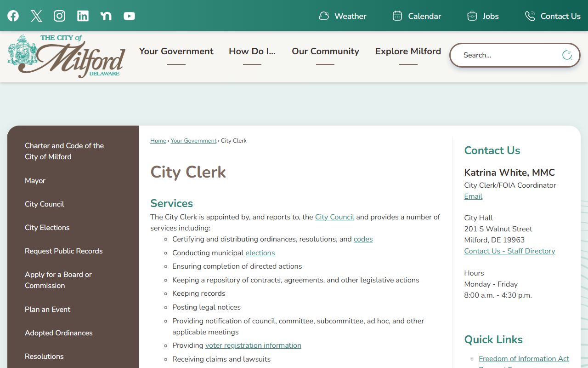The width and height of the screenshot is (588, 368).
Task: Click the cloud Weather icon
Action: (324, 16)
